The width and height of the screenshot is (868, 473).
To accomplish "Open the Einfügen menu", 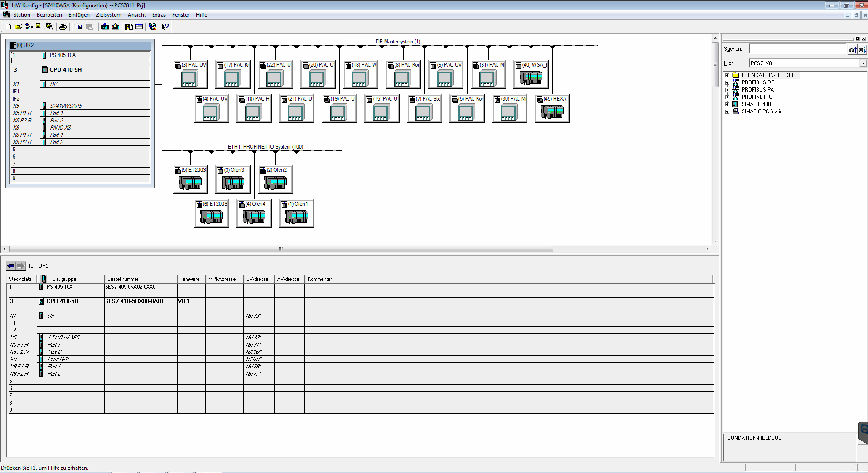I will click(79, 15).
